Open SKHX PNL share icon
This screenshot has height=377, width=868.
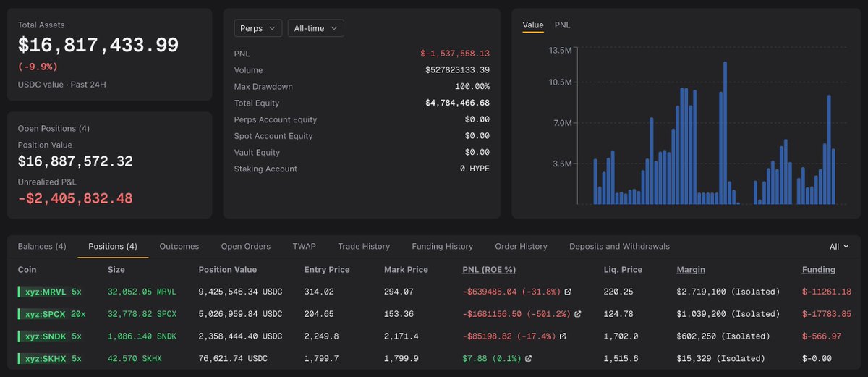(x=528, y=358)
